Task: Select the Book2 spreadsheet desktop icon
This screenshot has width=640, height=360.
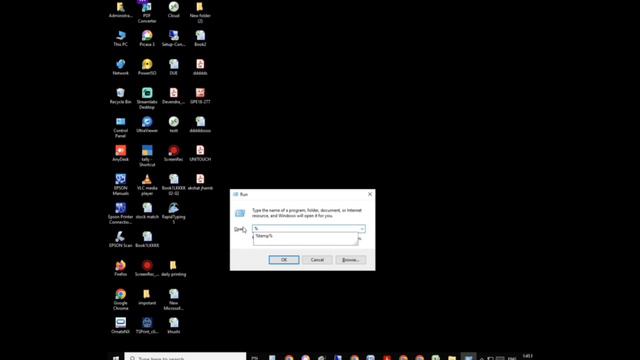Action: point(200,38)
